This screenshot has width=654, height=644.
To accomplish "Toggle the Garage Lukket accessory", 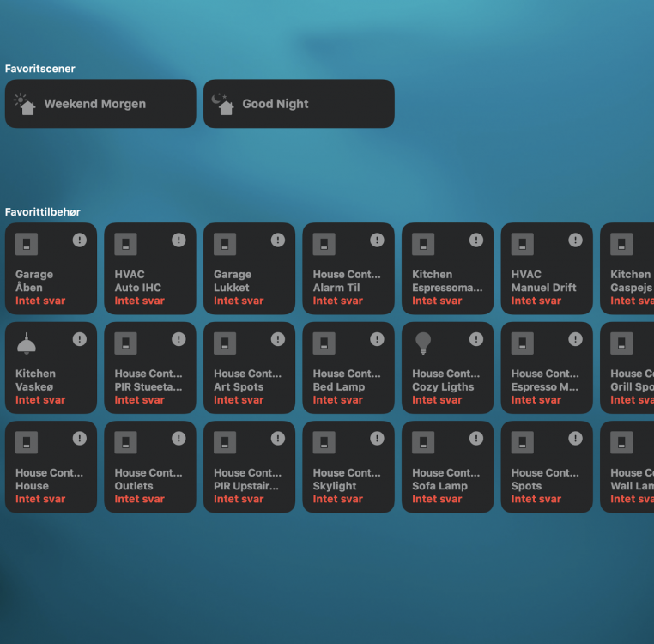I will 249,269.
